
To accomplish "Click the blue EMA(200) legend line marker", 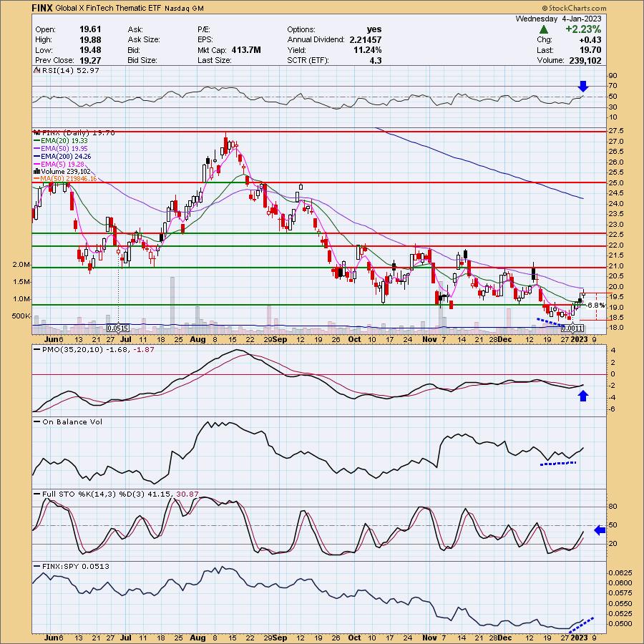I will [36, 157].
